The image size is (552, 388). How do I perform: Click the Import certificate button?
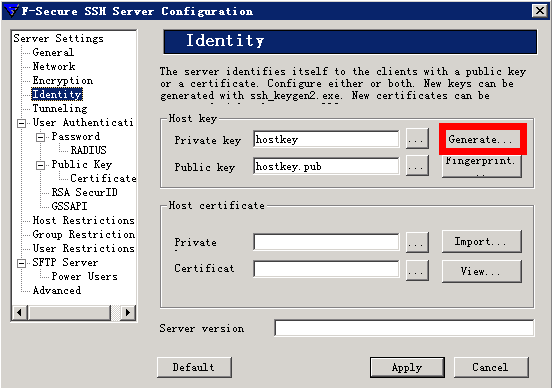coord(482,242)
